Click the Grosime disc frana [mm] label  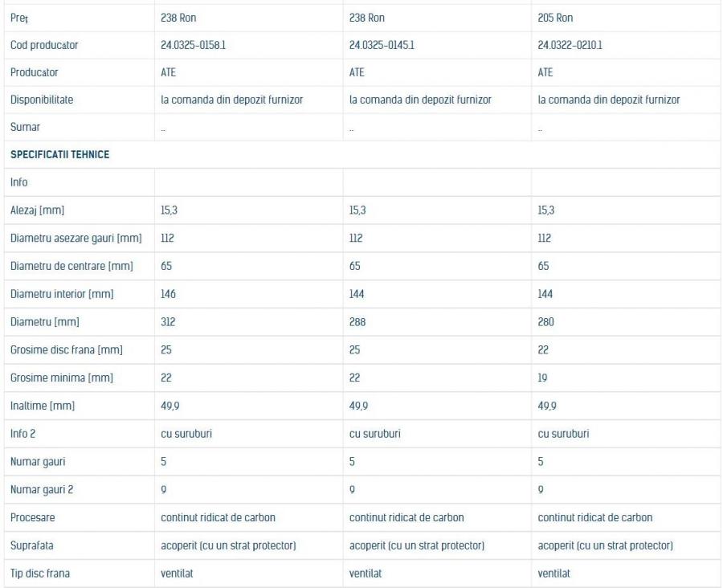pos(66,350)
